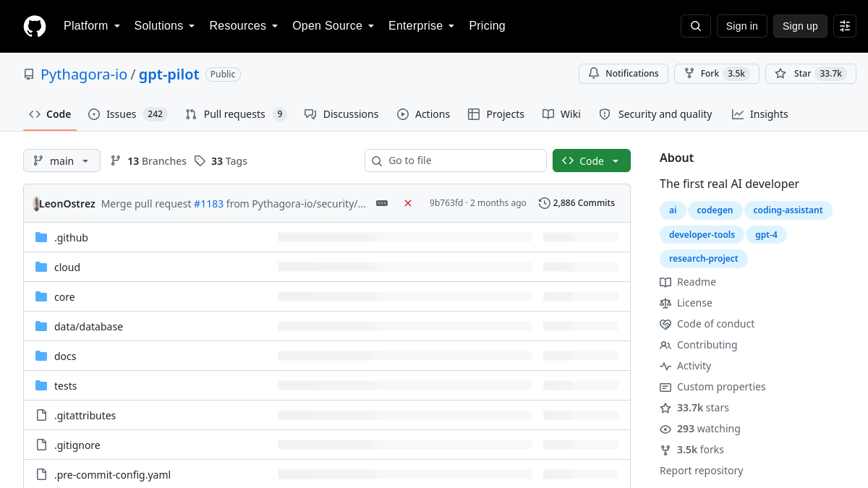Screen dimensions: 868x488
Task: Open the main branch selector dropdown
Action: coord(61,160)
